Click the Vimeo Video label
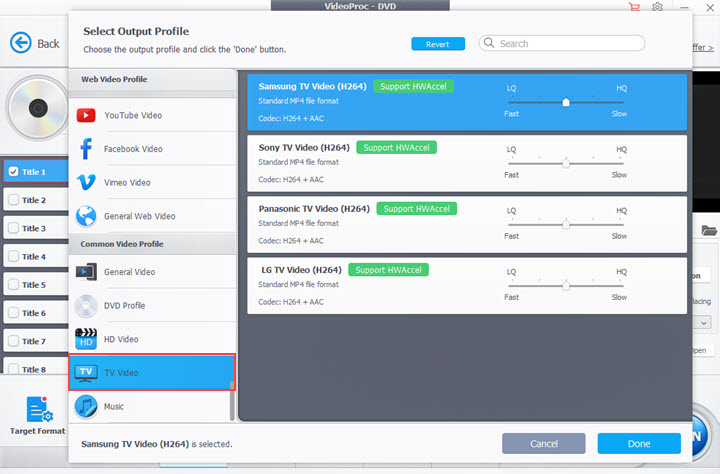 pyautogui.click(x=127, y=182)
